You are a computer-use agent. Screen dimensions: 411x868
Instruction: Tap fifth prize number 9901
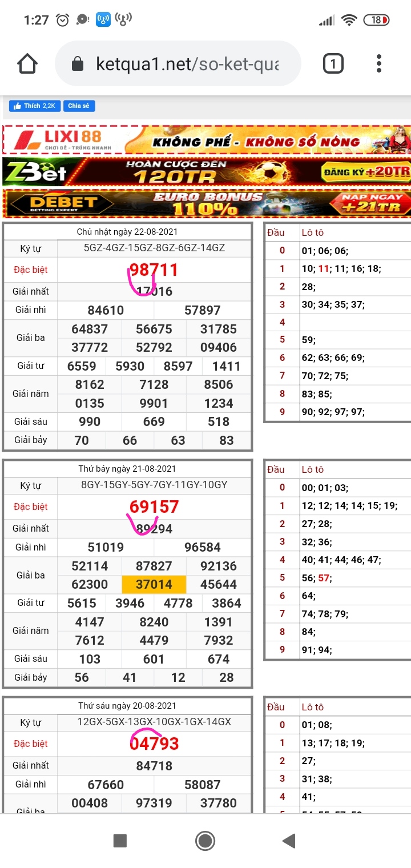coord(154,403)
